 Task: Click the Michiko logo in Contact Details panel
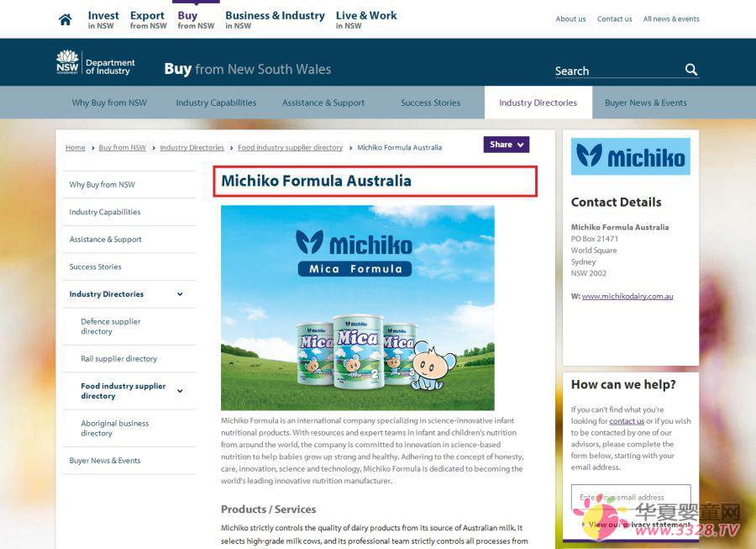(x=630, y=156)
